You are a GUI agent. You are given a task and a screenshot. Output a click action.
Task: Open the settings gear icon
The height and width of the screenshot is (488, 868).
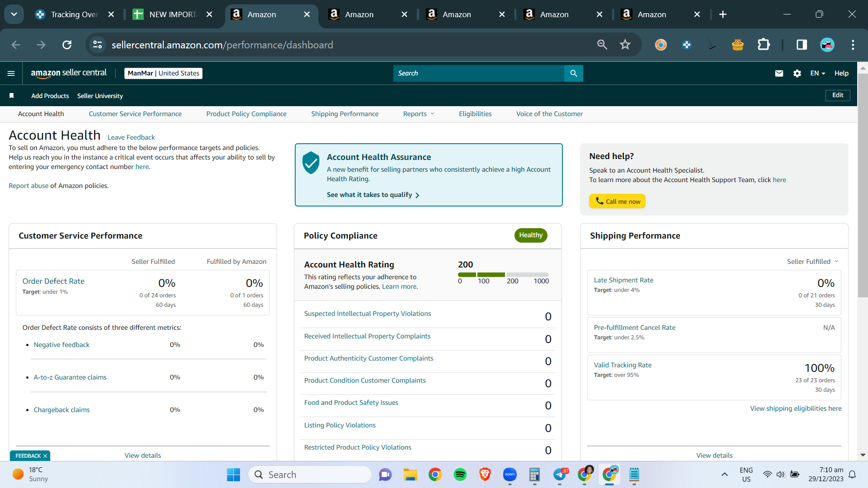[797, 73]
